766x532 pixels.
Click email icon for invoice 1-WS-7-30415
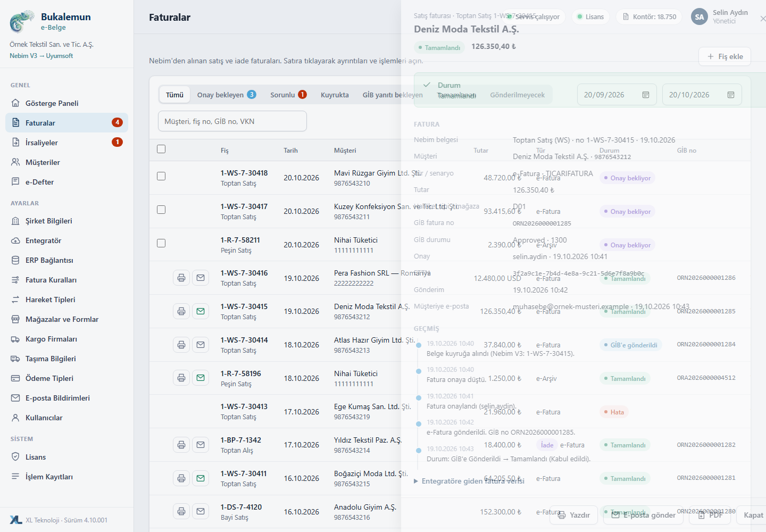[201, 311]
